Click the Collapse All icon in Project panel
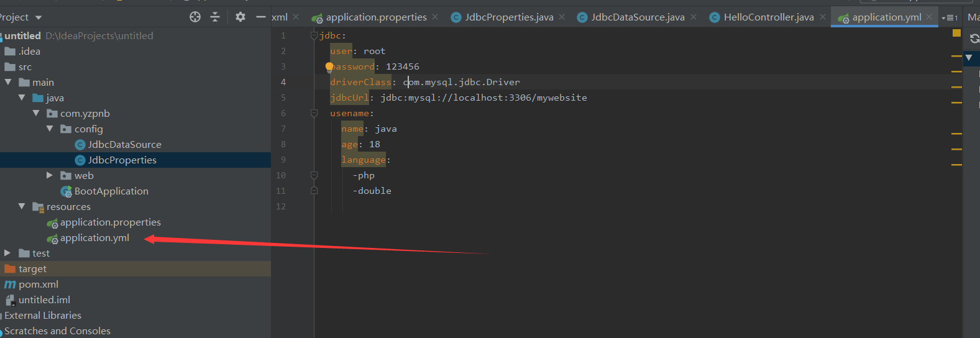Image resolution: width=980 pixels, height=338 pixels. [215, 17]
